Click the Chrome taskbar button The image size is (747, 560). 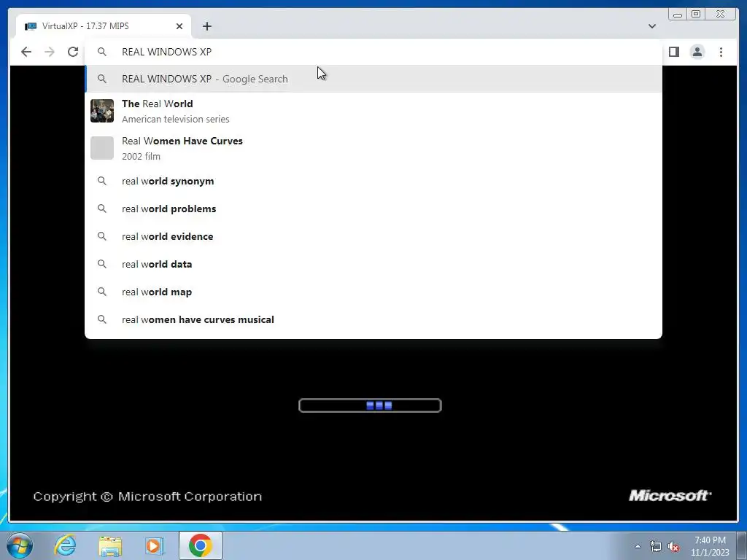click(x=201, y=545)
